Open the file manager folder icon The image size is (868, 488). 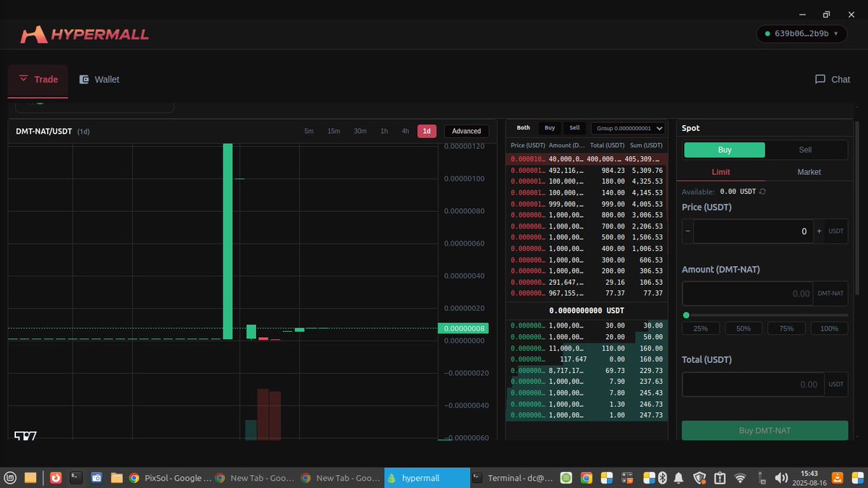[x=116, y=478]
